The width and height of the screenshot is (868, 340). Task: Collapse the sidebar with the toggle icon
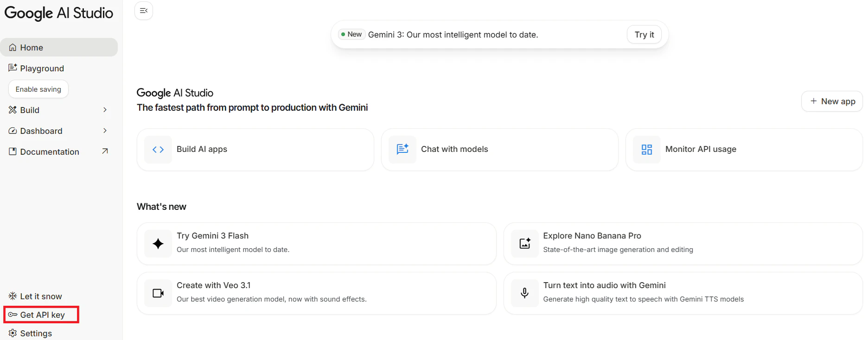[144, 11]
